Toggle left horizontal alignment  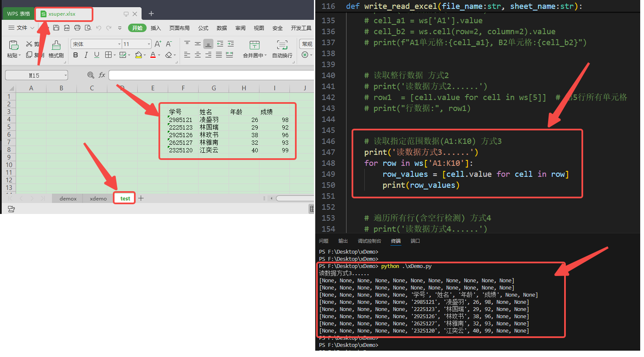point(187,55)
